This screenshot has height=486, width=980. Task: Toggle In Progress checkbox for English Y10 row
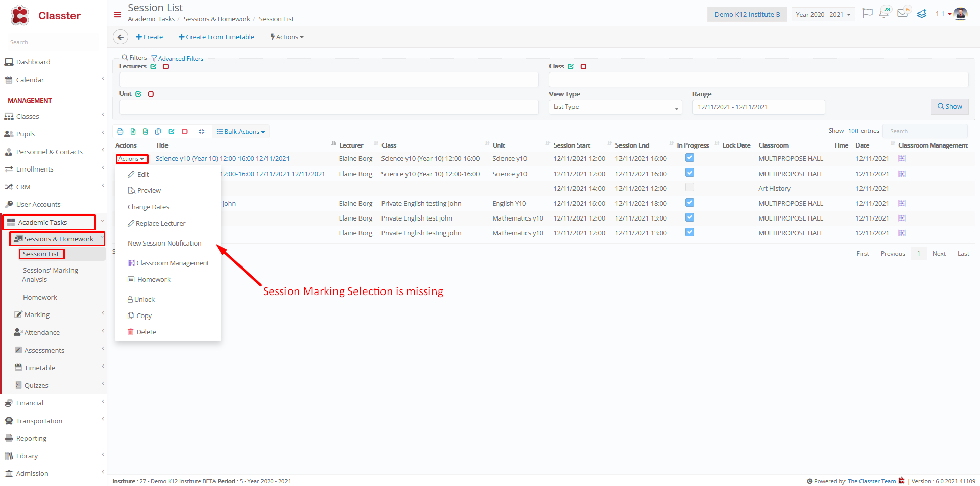click(x=689, y=203)
